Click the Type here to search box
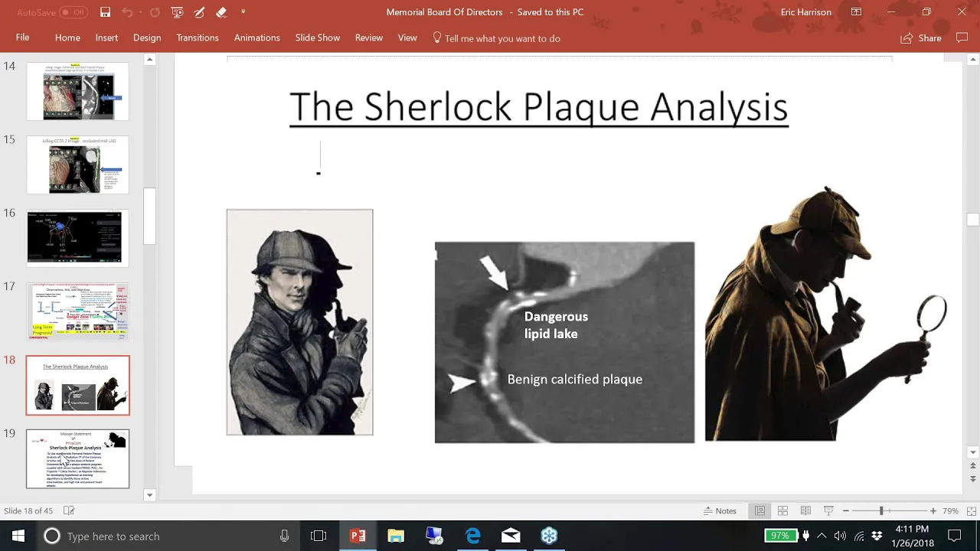The height and width of the screenshot is (551, 980). tap(168, 536)
